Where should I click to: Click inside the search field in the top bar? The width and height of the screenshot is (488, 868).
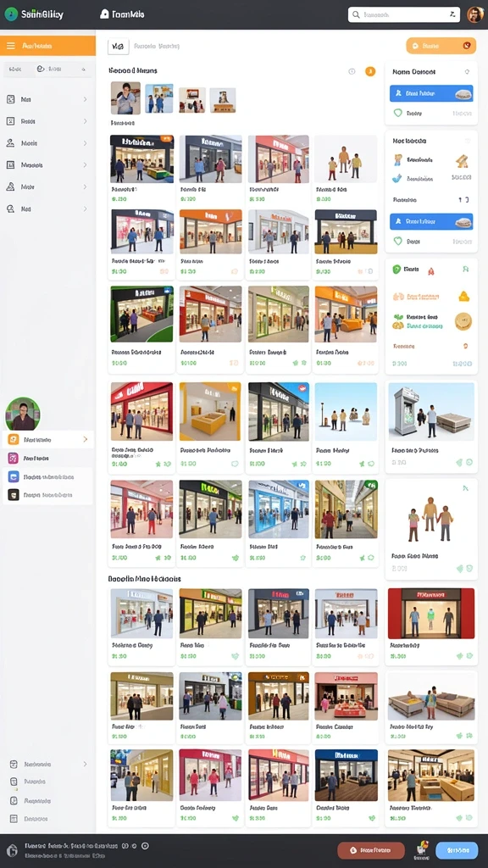[404, 15]
